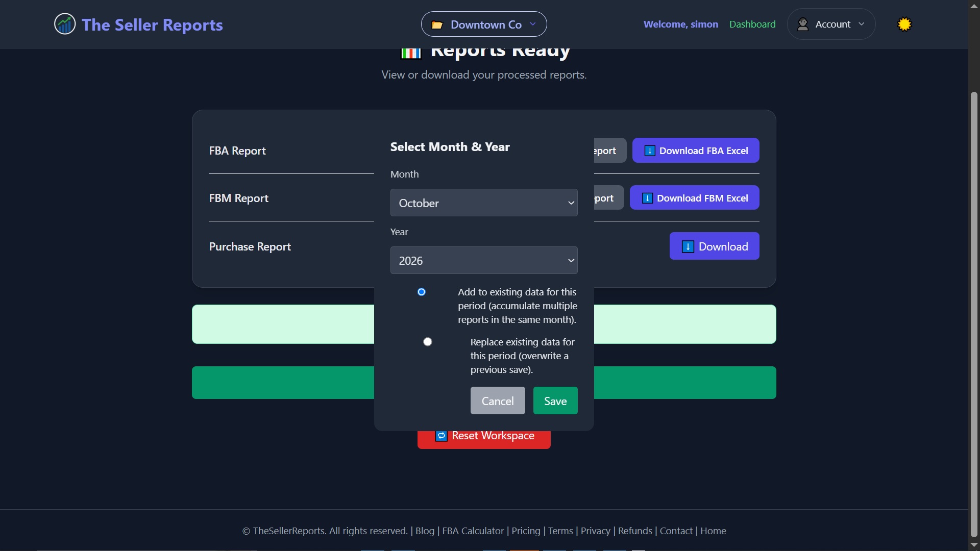This screenshot has height=551, width=980.
Task: Click the scrollbar down arrow
Action: tap(974, 545)
